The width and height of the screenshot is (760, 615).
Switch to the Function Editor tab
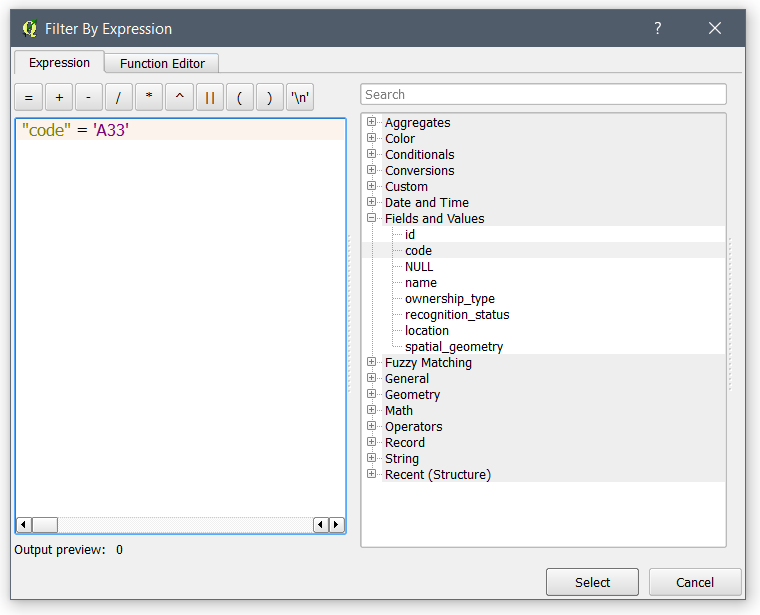(x=162, y=63)
